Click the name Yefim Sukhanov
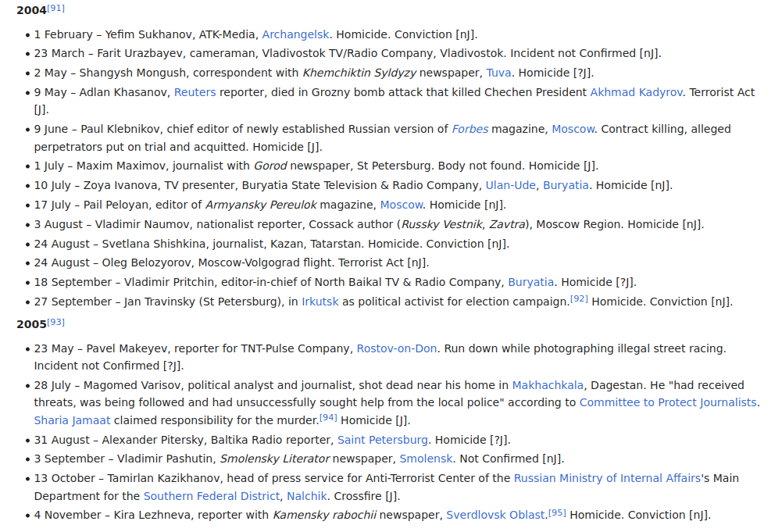This screenshot has height=532, width=782. pyautogui.click(x=148, y=34)
